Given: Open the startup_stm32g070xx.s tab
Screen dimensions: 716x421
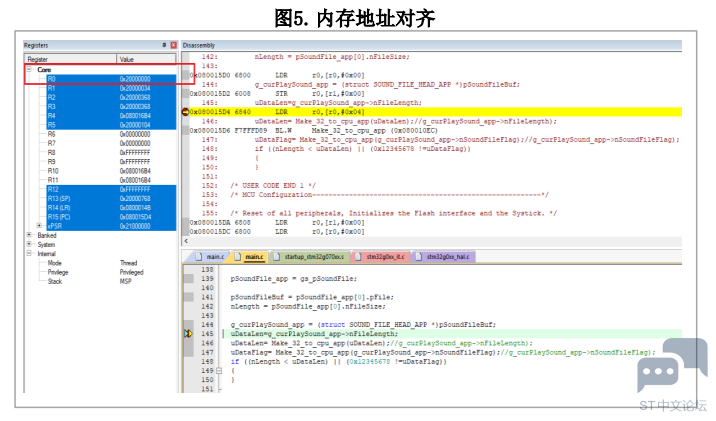Looking at the screenshot, I should coord(309,257).
